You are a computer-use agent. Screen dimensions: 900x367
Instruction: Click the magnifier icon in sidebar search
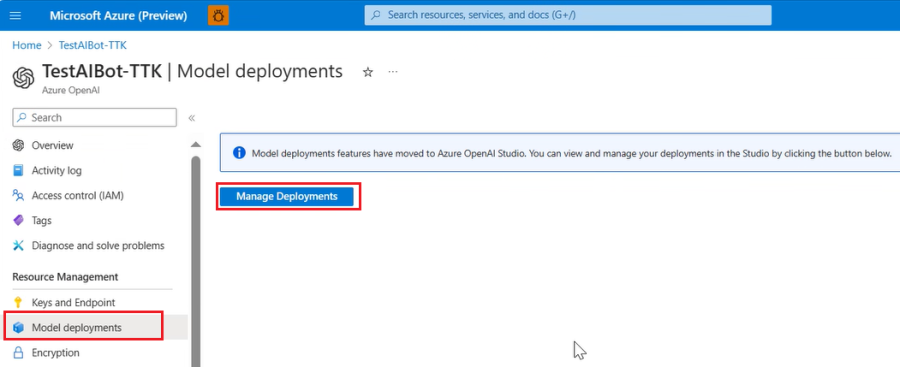(x=22, y=117)
